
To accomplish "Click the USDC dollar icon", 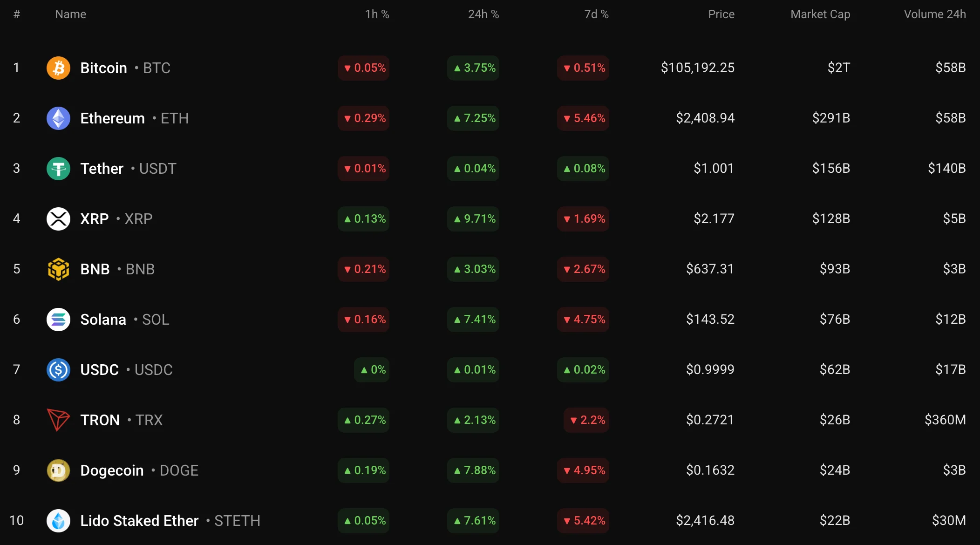I will [58, 370].
